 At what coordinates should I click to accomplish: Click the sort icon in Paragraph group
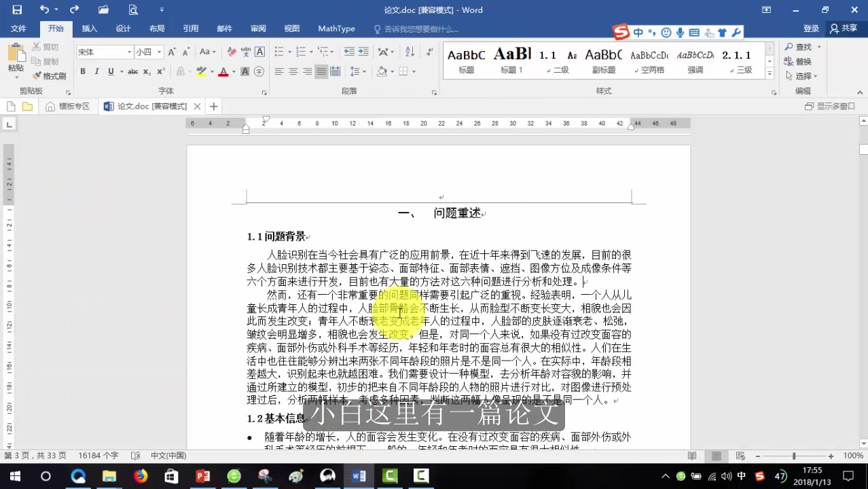(x=410, y=51)
